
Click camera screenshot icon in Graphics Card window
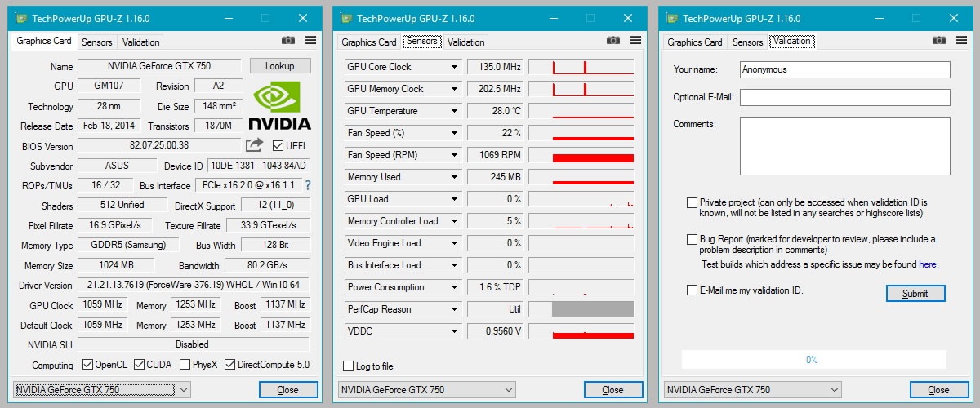coord(288,41)
